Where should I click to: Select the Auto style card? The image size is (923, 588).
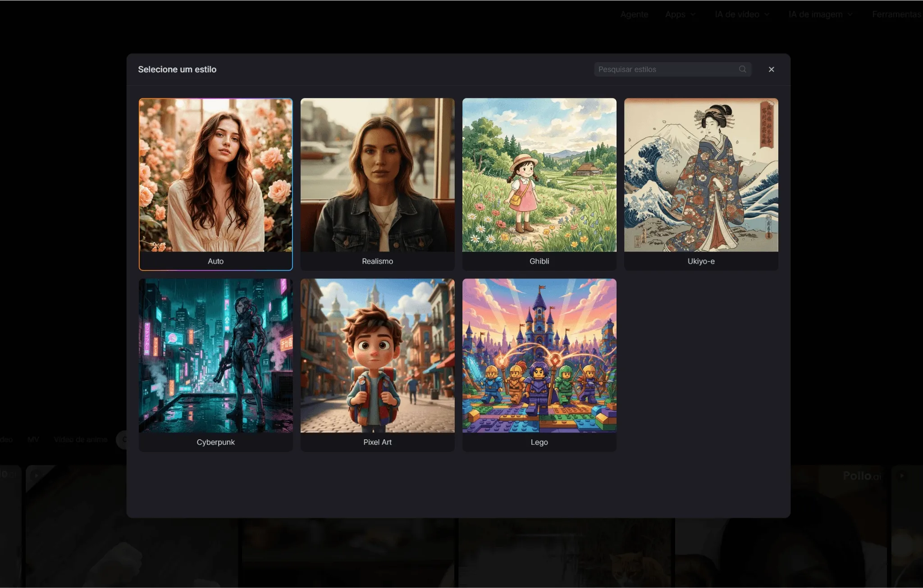coord(216,184)
